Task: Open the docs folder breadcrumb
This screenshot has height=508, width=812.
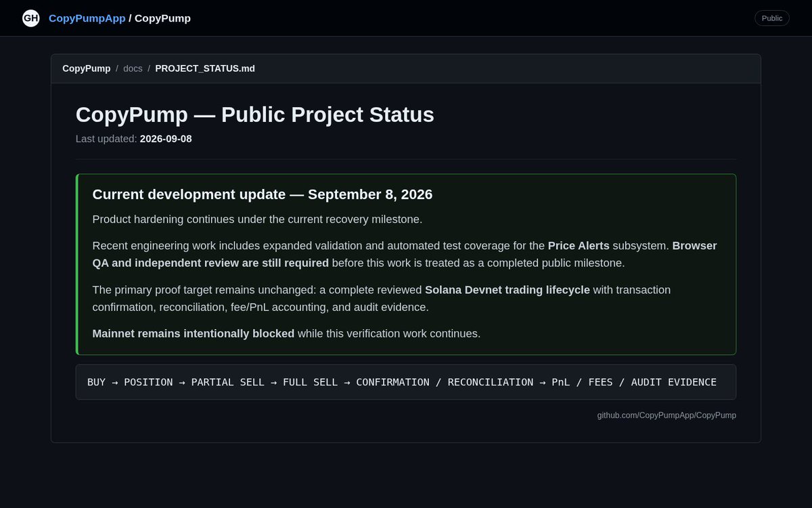Action: point(133,68)
